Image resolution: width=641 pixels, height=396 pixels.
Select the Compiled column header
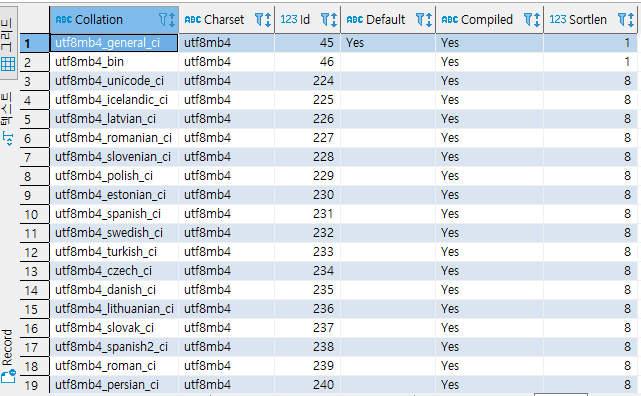(490, 20)
